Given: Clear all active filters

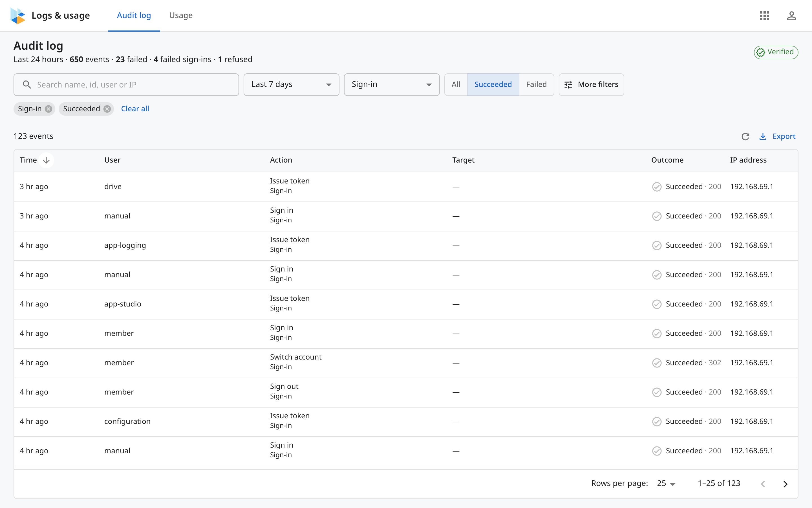Looking at the screenshot, I should coord(135,109).
